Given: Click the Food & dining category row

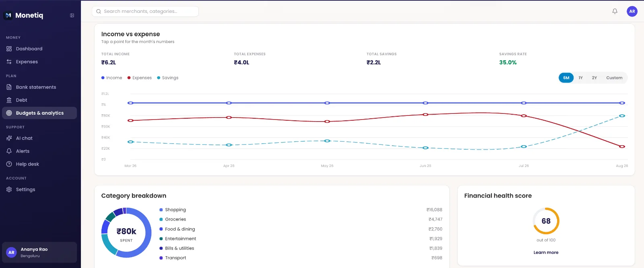Looking at the screenshot, I should click(x=301, y=229).
